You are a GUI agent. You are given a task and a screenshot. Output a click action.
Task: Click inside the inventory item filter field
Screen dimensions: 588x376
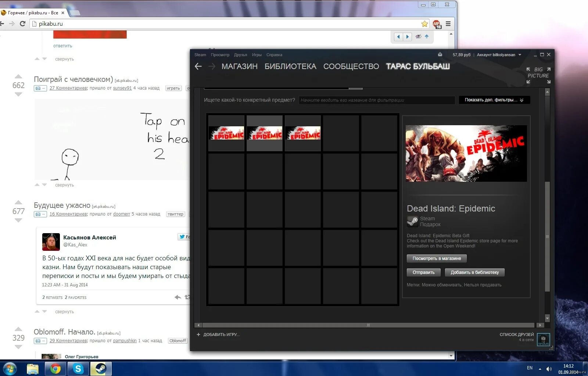pos(377,100)
